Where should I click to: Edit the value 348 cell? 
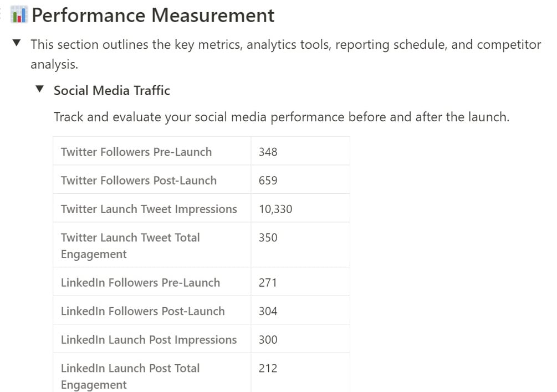[300, 151]
